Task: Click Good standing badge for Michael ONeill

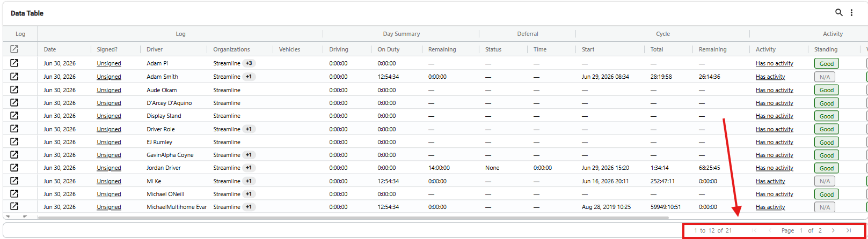Action: 827,195
